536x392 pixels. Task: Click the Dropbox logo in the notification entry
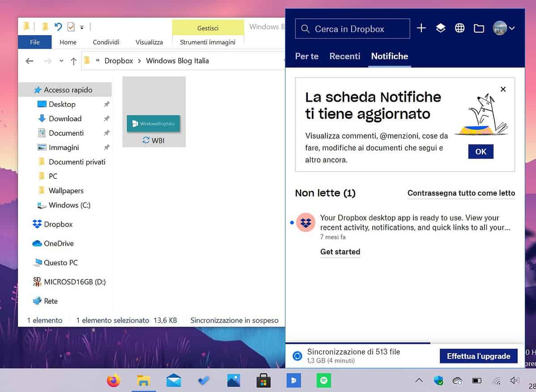click(306, 222)
